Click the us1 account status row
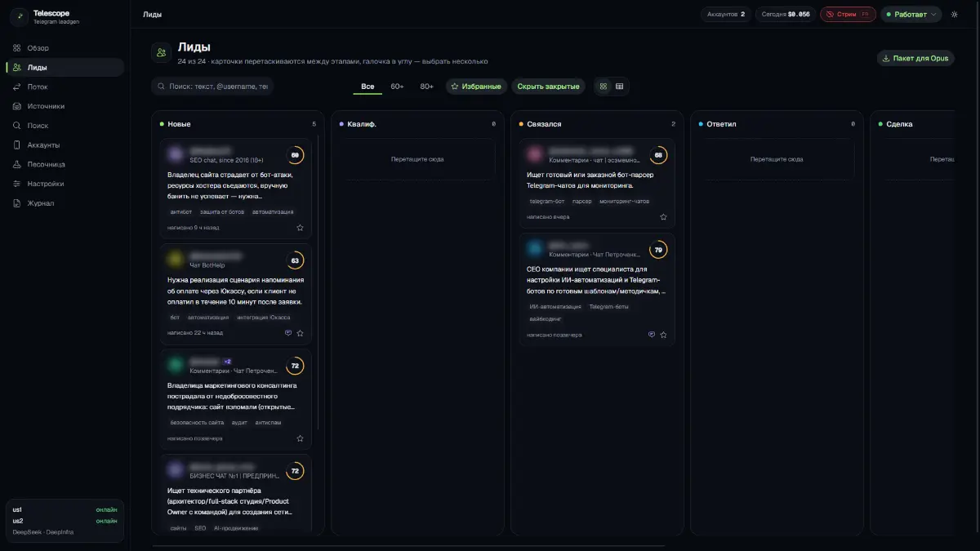 [x=65, y=509]
